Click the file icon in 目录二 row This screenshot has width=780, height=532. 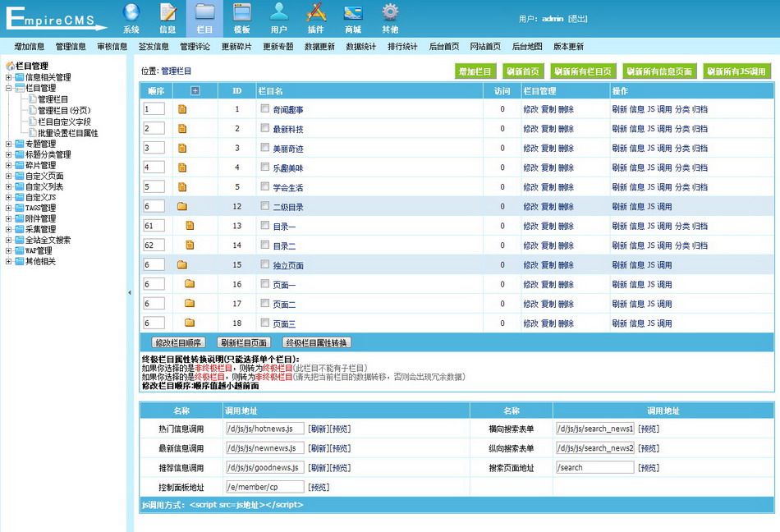pos(190,245)
